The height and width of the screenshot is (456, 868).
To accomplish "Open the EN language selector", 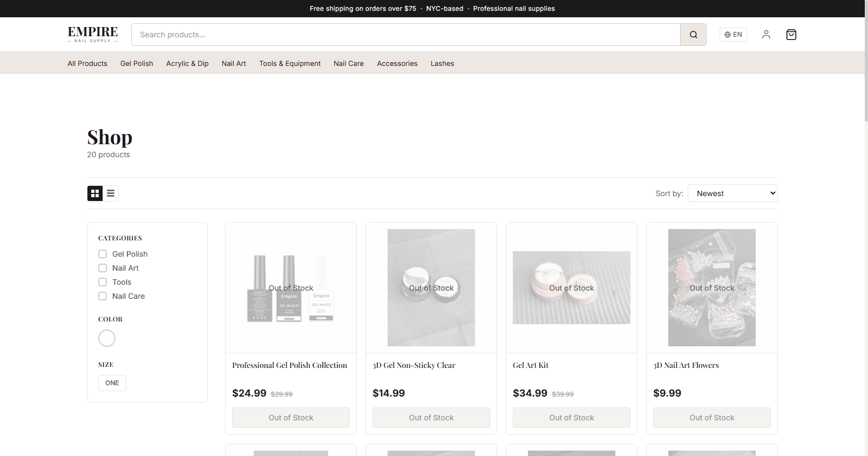I will [733, 35].
